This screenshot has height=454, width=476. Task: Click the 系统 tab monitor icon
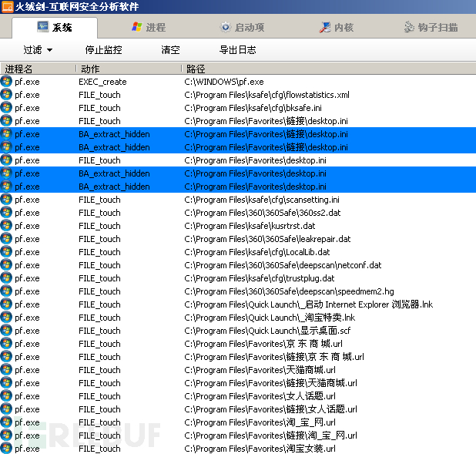point(43,27)
